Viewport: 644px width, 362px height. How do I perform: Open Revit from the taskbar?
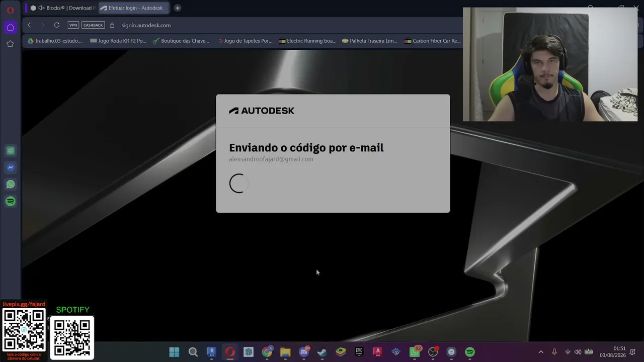211,352
